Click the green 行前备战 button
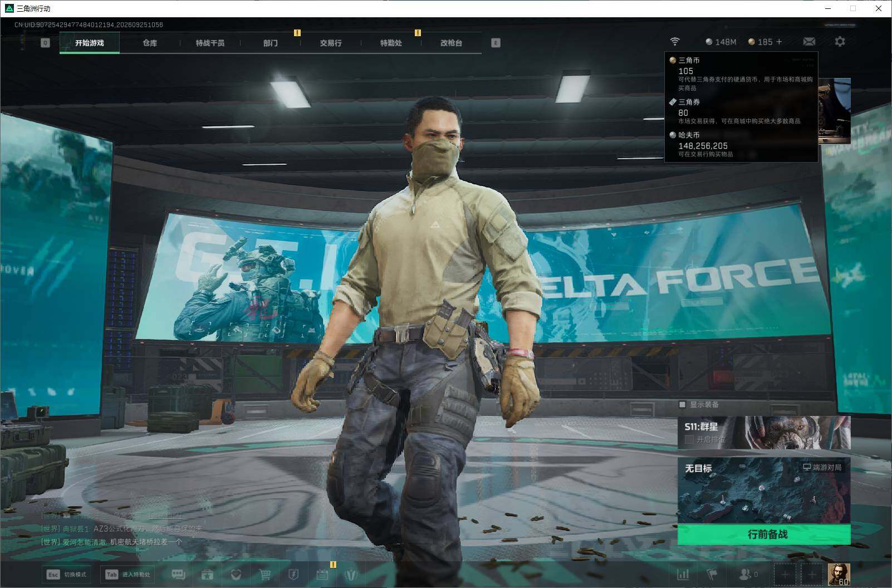 764,535
